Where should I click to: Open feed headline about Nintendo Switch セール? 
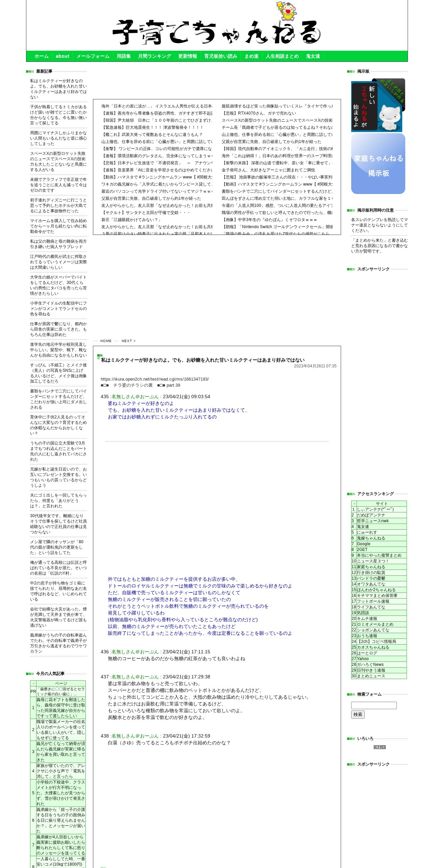click(x=277, y=227)
